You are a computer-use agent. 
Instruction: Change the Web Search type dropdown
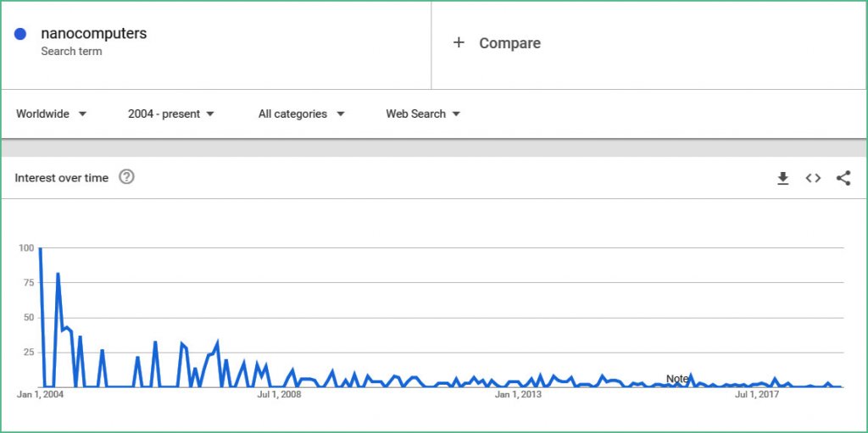(x=422, y=114)
